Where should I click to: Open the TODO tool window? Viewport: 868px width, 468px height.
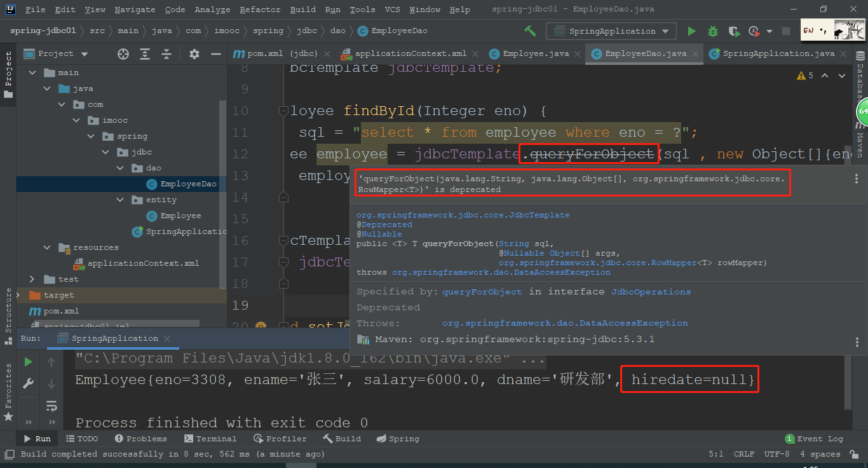point(82,439)
